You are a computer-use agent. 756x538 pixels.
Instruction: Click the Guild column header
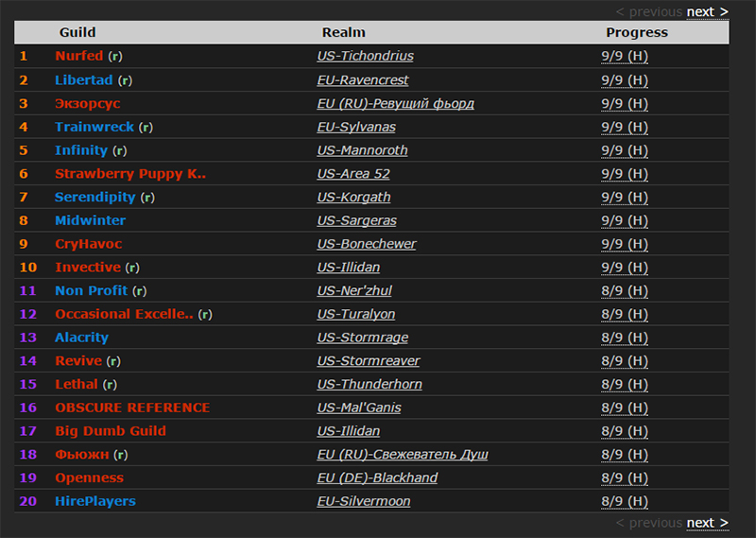(77, 32)
